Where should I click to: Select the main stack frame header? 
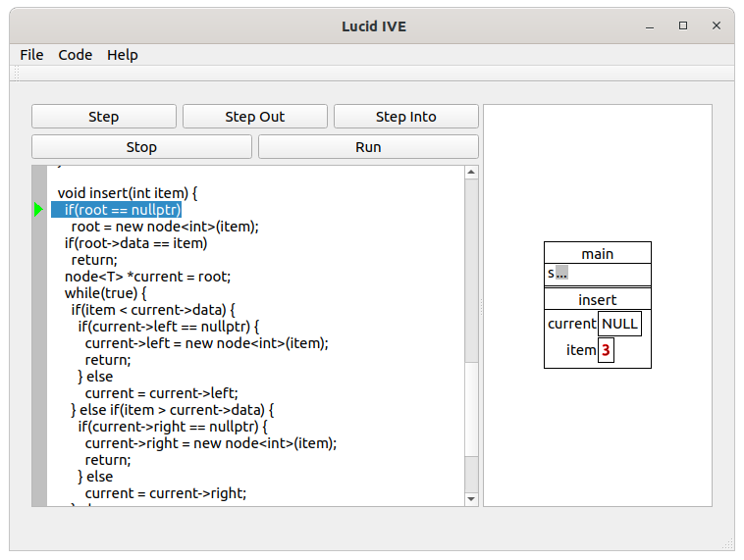click(x=598, y=254)
